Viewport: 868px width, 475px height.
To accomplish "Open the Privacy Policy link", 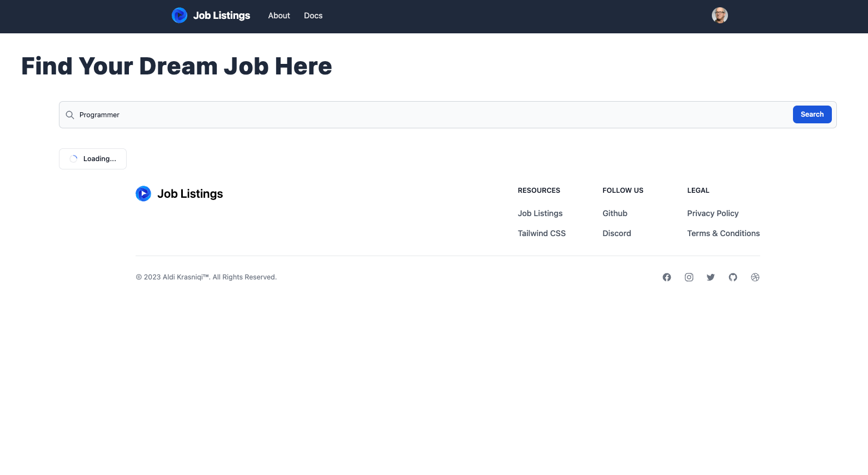I will [713, 213].
